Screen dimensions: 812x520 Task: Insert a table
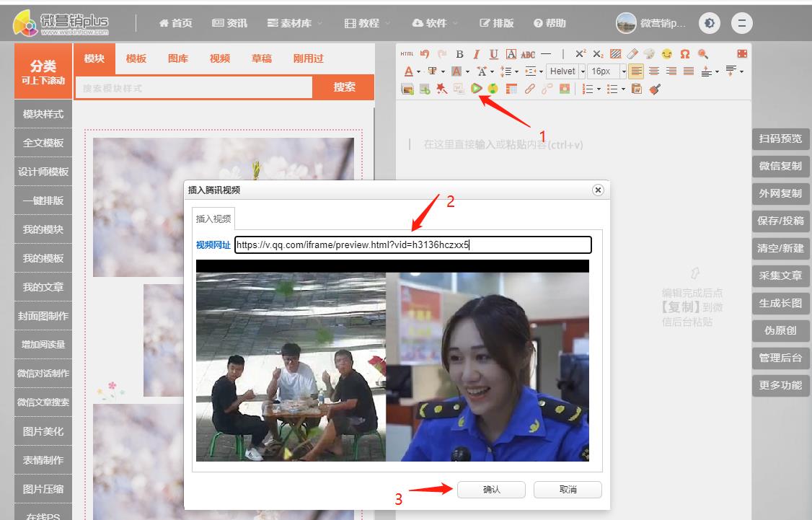coord(511,89)
